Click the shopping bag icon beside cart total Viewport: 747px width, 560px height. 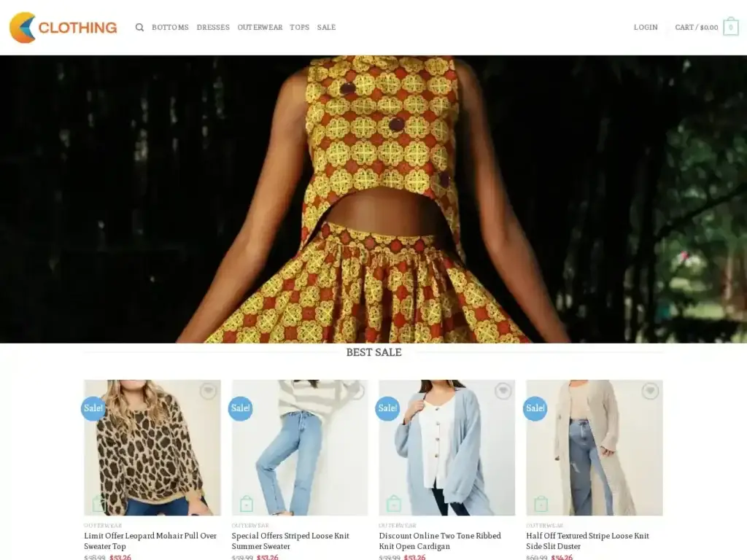pos(729,27)
